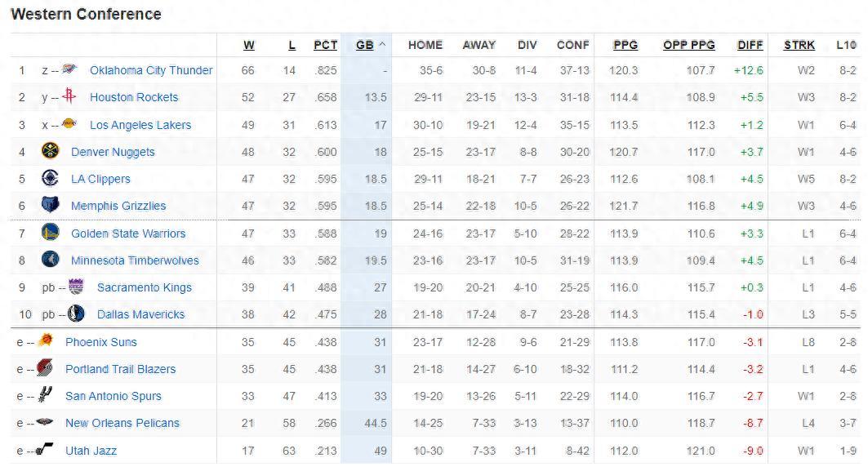Screen dimensions: 868x467
Task: Click the Memphis Grizzlies logo icon
Action: pyautogui.click(x=51, y=206)
